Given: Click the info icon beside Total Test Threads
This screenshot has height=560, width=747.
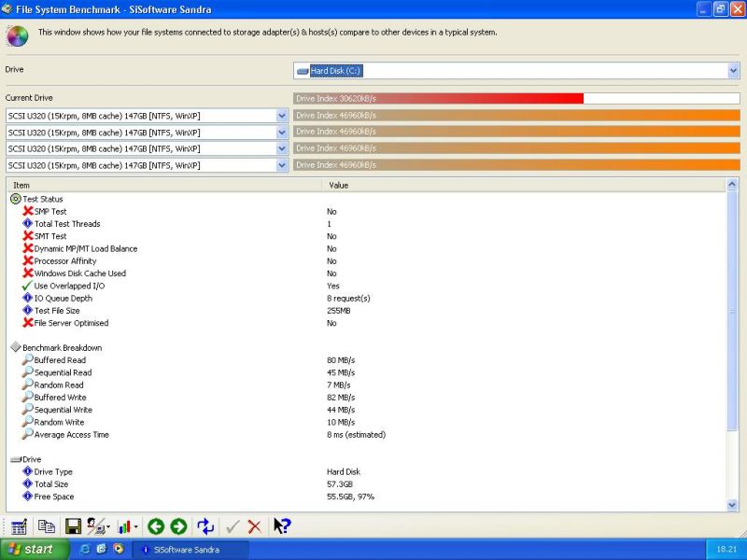Looking at the screenshot, I should click(28, 223).
